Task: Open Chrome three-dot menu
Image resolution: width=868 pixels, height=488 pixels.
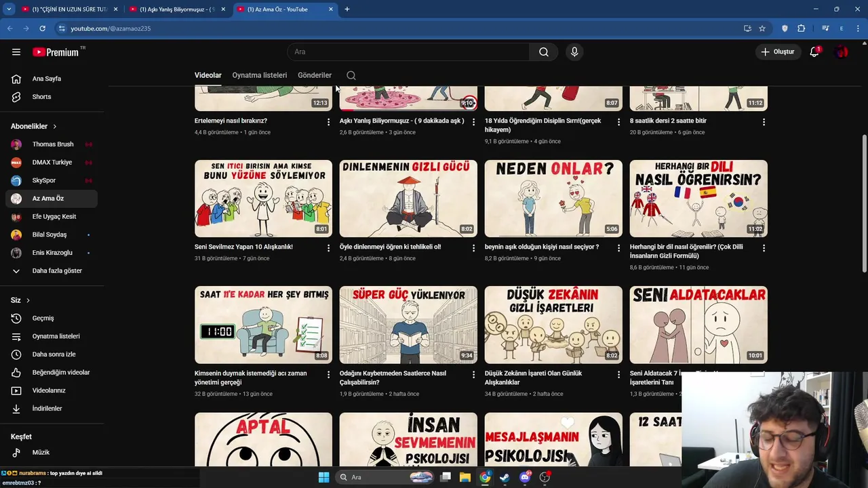Action: [858, 28]
